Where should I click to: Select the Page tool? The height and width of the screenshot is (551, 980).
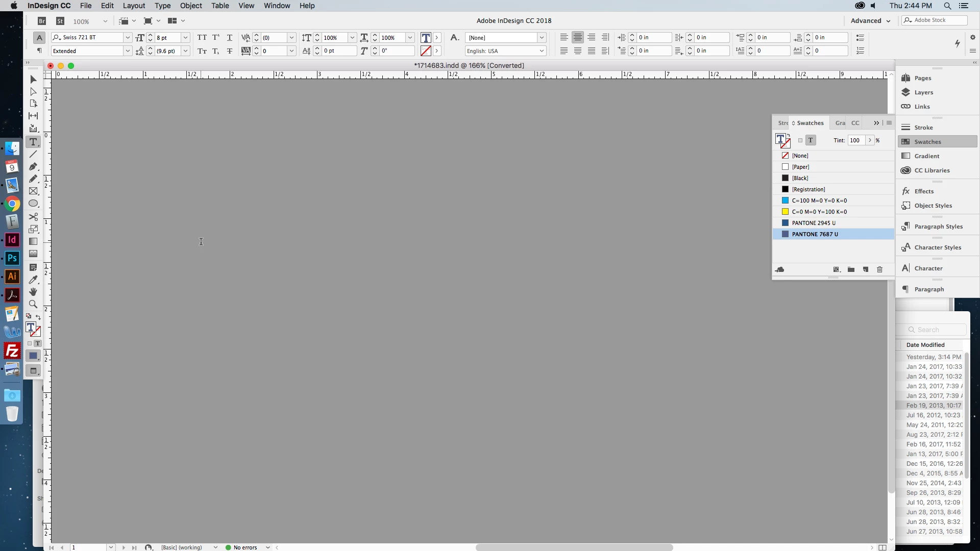33,104
